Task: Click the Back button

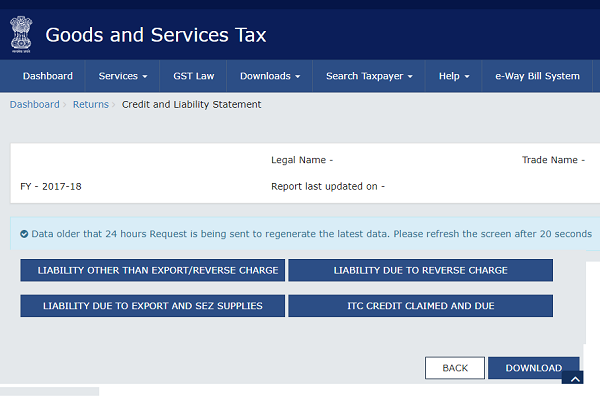Action: pos(455,368)
